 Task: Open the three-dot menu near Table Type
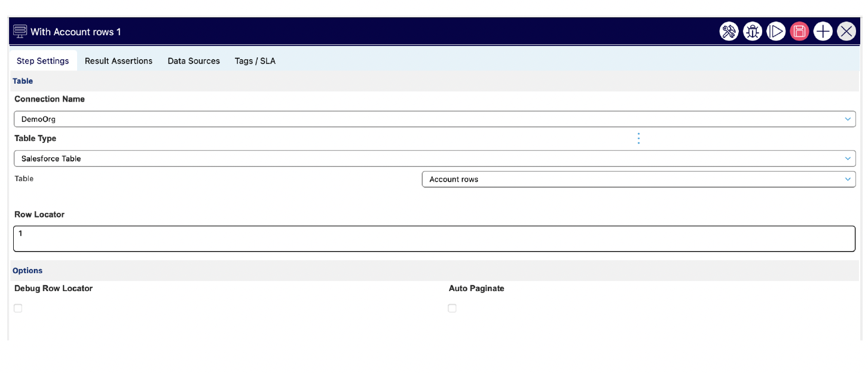click(x=638, y=139)
